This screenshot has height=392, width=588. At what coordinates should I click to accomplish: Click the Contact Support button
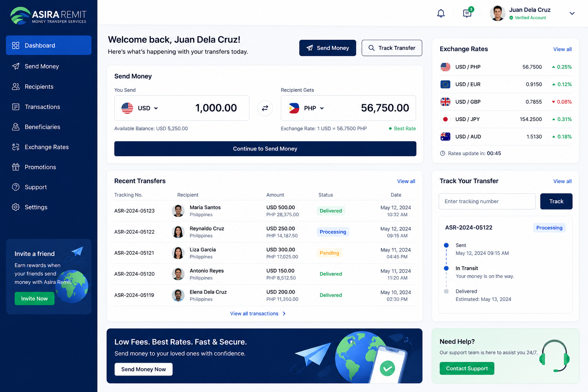click(467, 368)
